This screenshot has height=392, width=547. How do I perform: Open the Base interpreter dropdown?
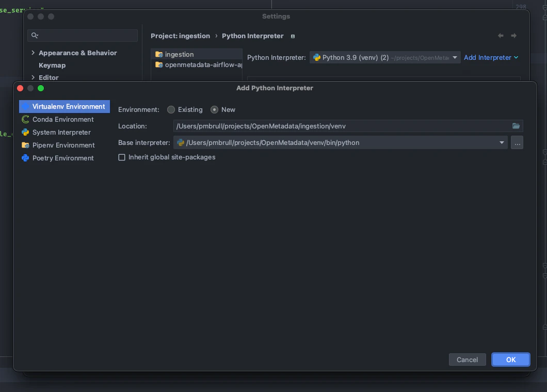click(502, 142)
